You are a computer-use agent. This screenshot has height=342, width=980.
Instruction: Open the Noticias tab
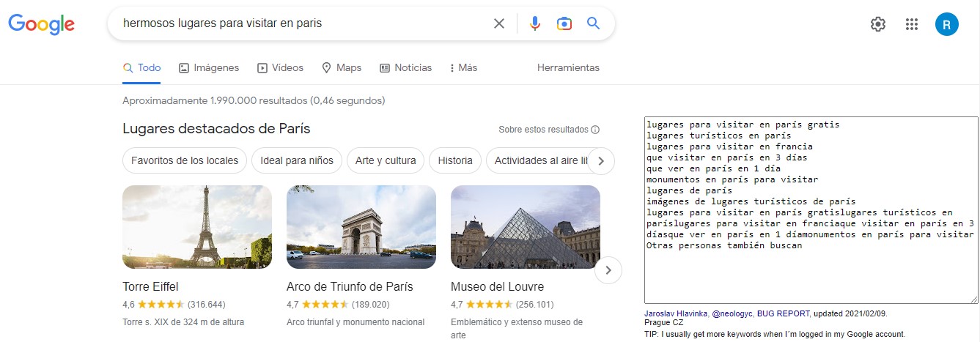405,67
